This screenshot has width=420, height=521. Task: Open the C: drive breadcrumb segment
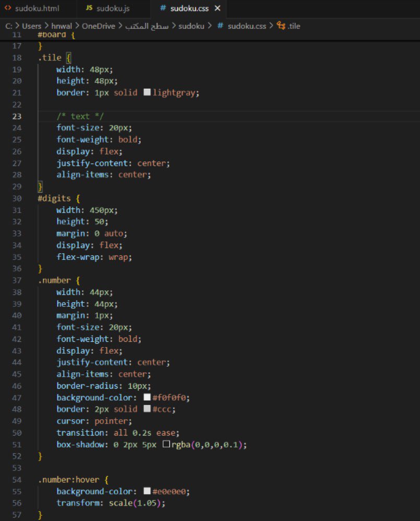point(9,26)
